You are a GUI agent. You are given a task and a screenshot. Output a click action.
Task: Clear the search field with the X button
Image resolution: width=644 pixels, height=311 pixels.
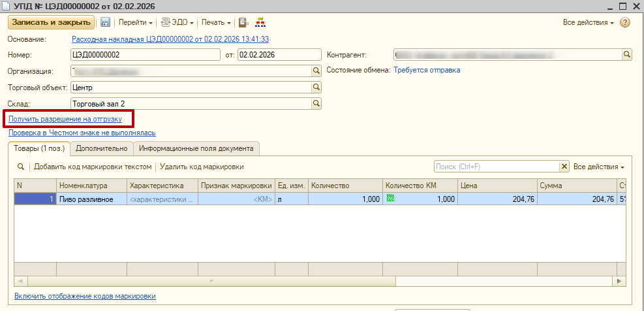click(x=564, y=167)
